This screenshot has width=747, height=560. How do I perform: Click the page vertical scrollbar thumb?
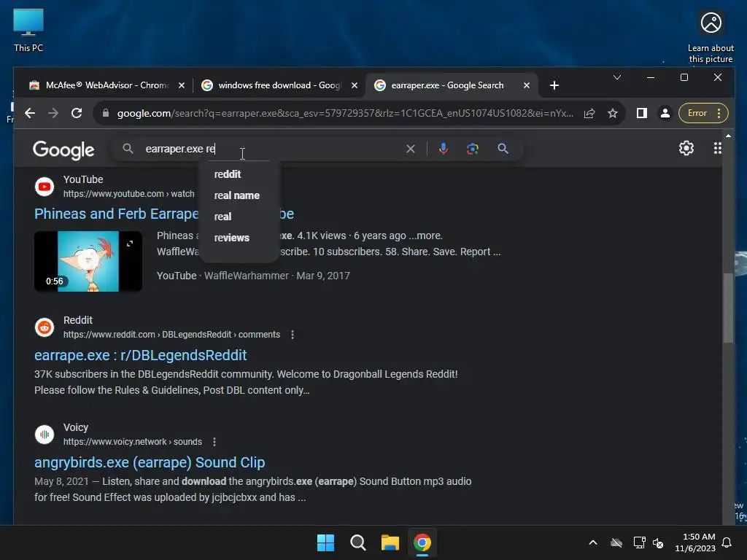(728, 308)
